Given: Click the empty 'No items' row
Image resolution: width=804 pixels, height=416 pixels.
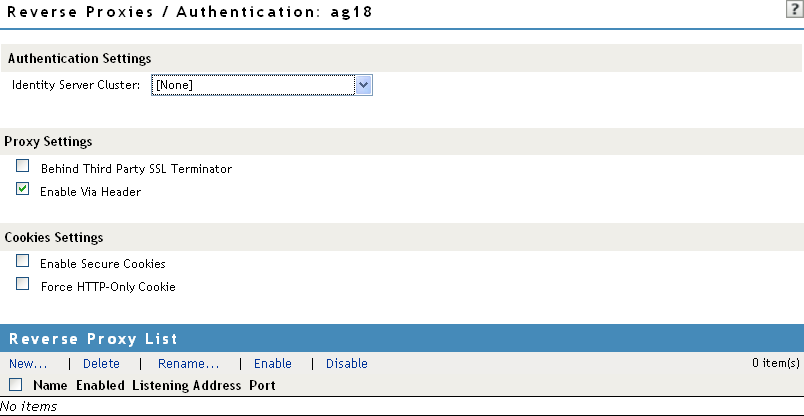Looking at the screenshot, I should [x=29, y=406].
